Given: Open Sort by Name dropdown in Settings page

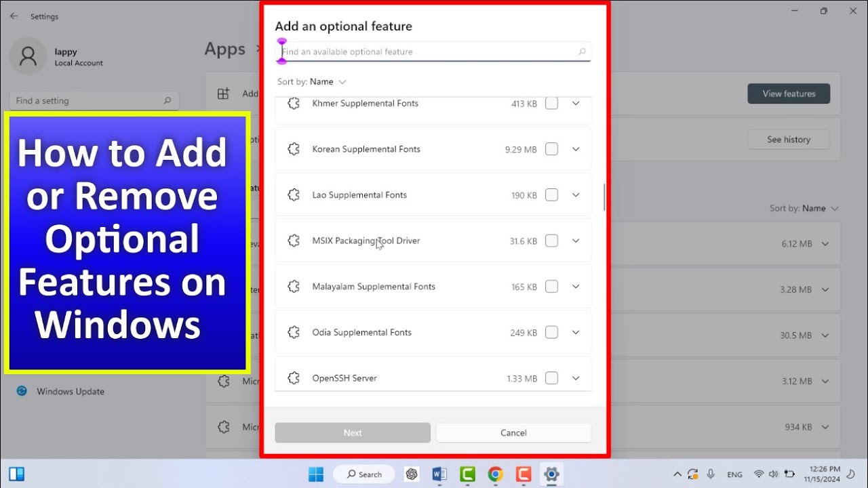Looking at the screenshot, I should click(804, 209).
